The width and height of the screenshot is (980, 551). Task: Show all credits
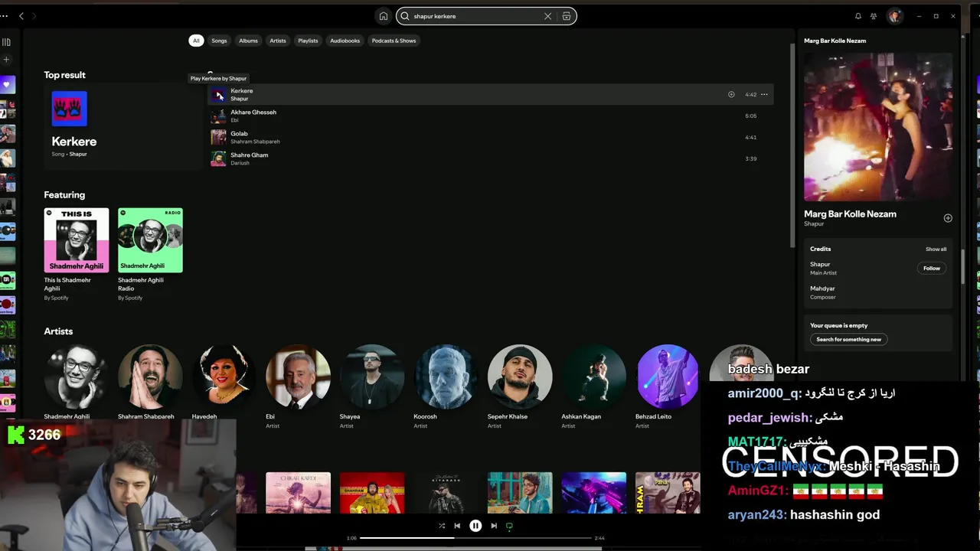tap(936, 249)
